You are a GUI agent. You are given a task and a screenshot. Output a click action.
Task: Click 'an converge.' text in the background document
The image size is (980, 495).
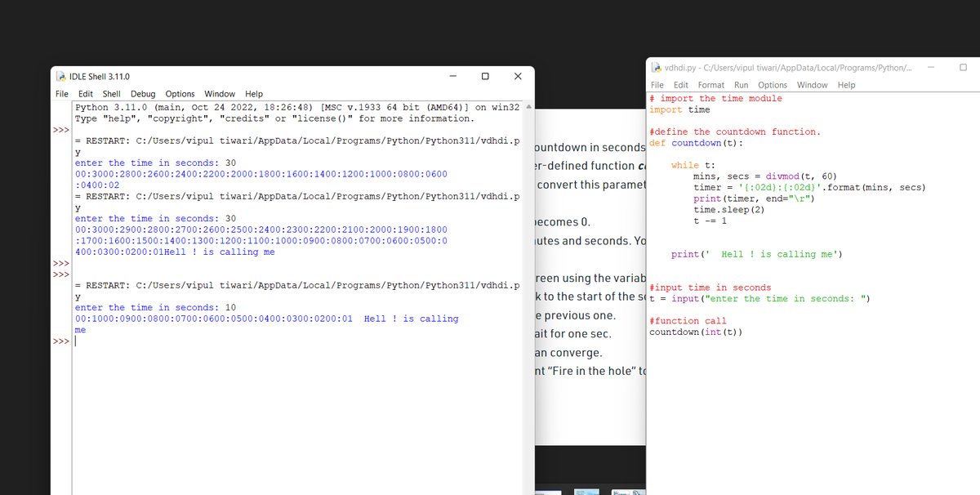pyautogui.click(x=568, y=353)
